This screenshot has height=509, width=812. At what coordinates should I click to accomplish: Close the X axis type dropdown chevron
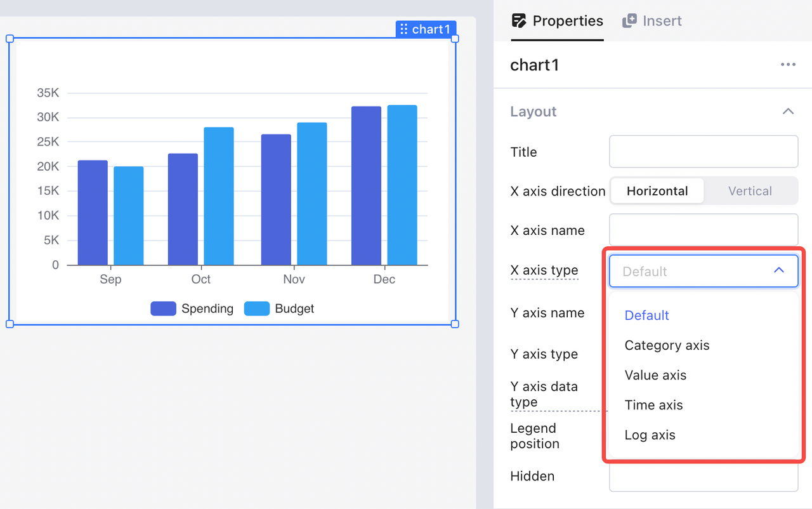[779, 270]
